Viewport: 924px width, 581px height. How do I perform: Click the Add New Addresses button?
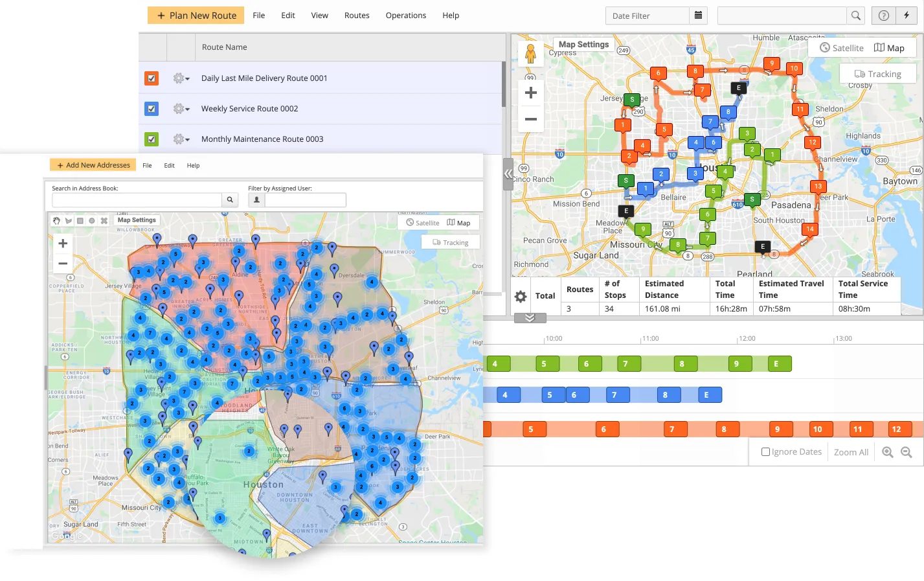pos(92,165)
